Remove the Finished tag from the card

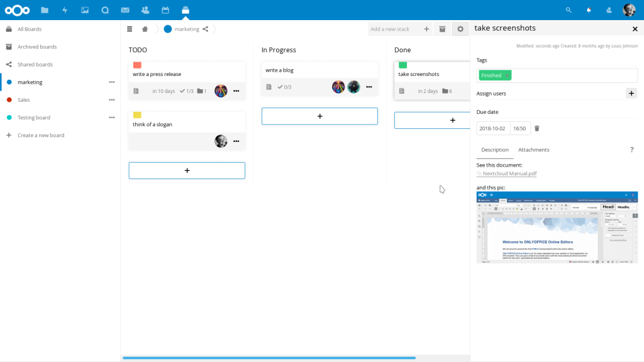(x=507, y=75)
